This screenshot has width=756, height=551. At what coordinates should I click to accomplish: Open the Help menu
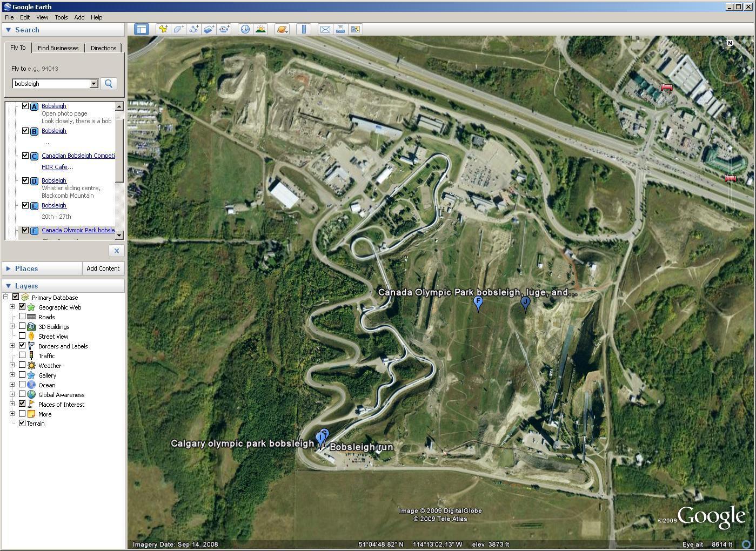[96, 17]
